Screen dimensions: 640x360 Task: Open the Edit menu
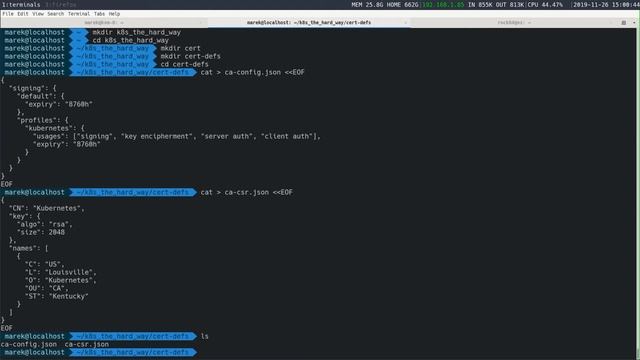click(x=23, y=13)
